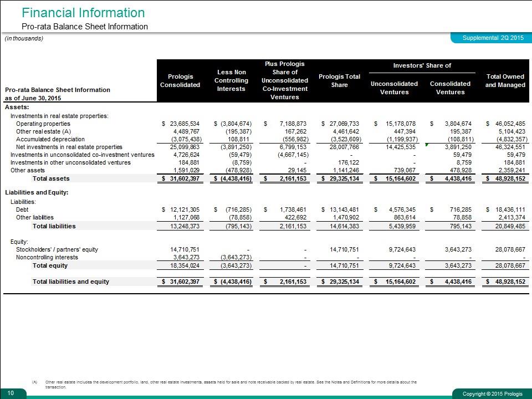Viewport: 532px width, 399px height.
Task: Click the 'Noncontrolling interests' row label
Action: click(47, 258)
